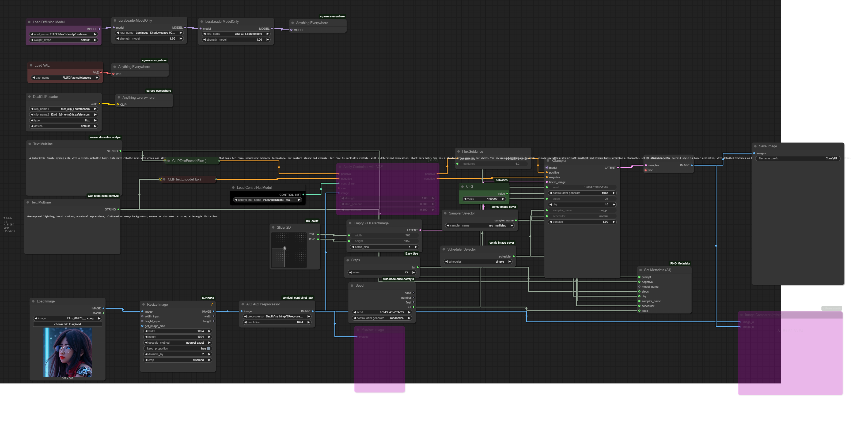
Task: Select the CONTROL_NET output port of Load ControlNet Model
Action: (303, 195)
